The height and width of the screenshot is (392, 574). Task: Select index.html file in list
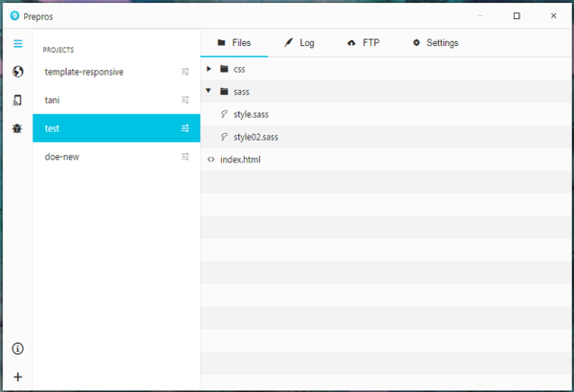coord(239,160)
